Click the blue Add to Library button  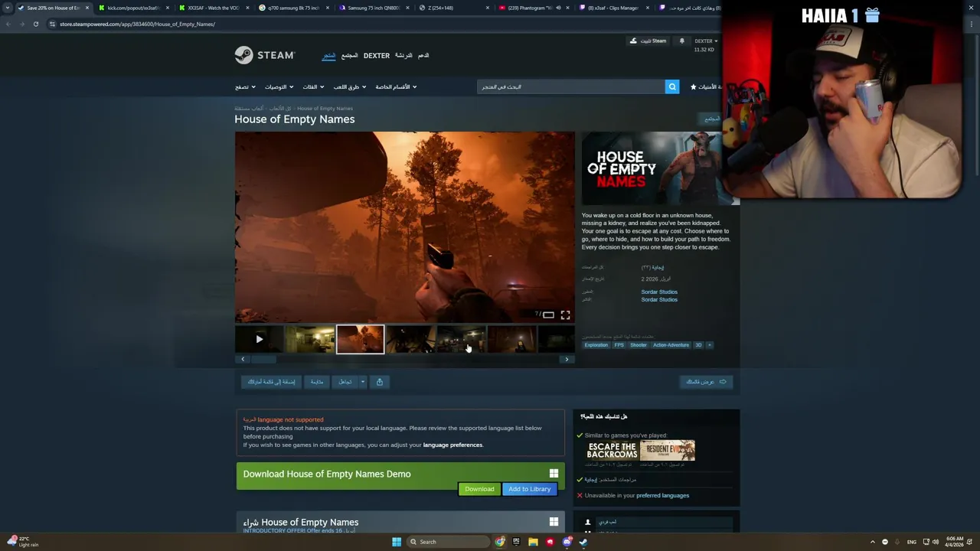[529, 489]
